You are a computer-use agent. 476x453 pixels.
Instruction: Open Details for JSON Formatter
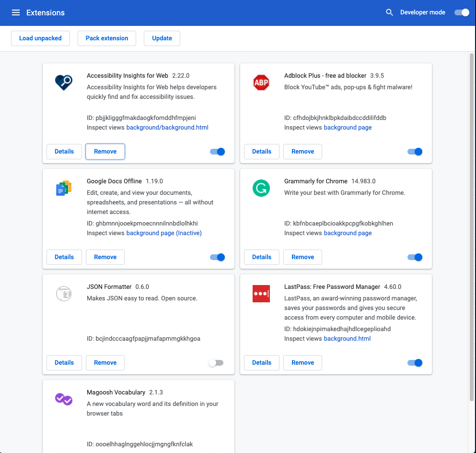(64, 363)
